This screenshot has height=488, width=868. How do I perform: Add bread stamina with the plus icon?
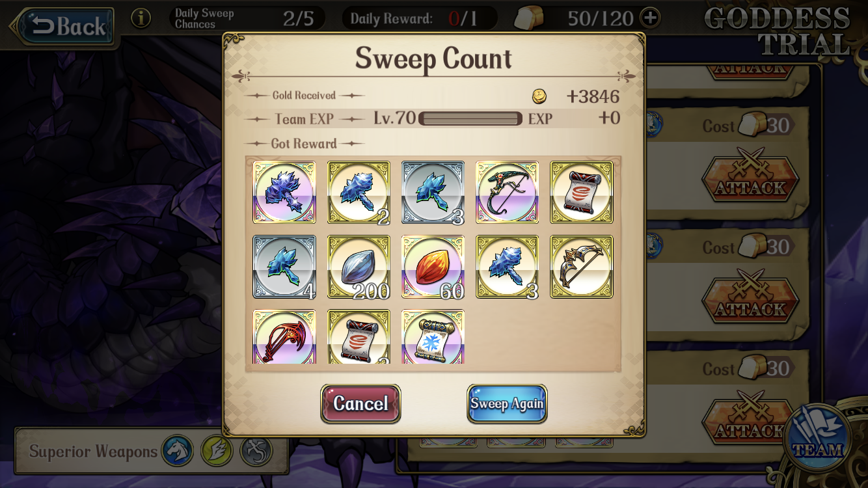click(649, 18)
